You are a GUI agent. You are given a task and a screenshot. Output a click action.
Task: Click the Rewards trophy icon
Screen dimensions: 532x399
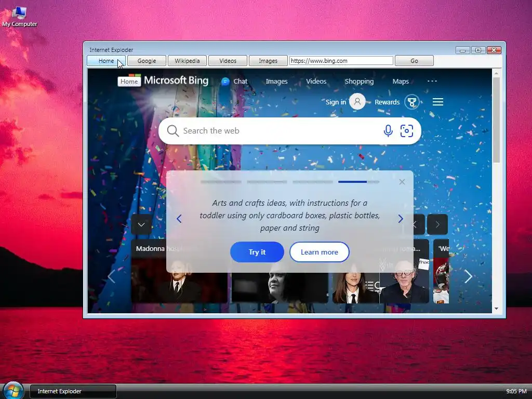(412, 102)
